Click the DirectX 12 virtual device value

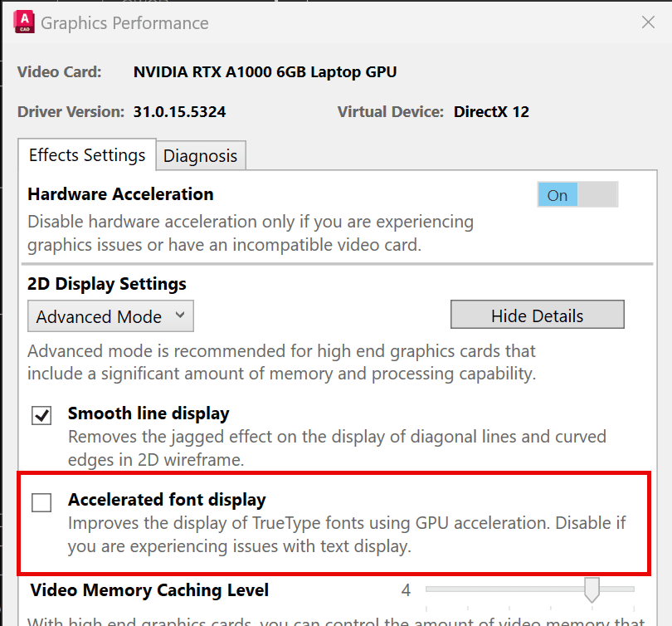coord(492,112)
